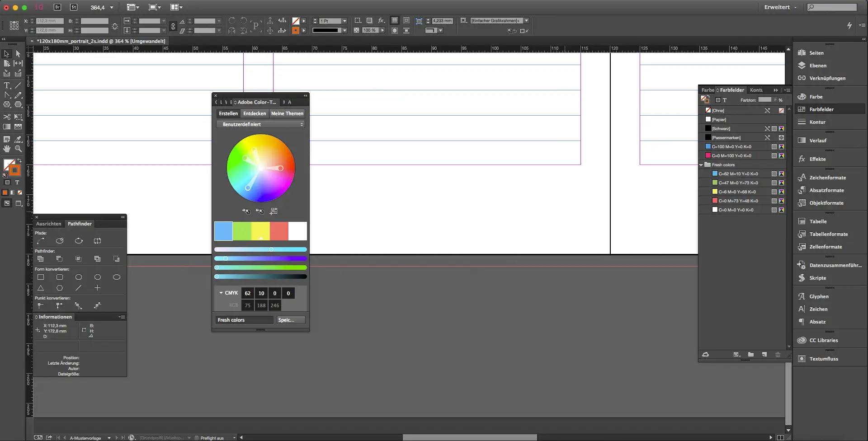Image resolution: width=868 pixels, height=441 pixels.
Task: Swap fill and stroke in the toolbox
Action: point(19,160)
